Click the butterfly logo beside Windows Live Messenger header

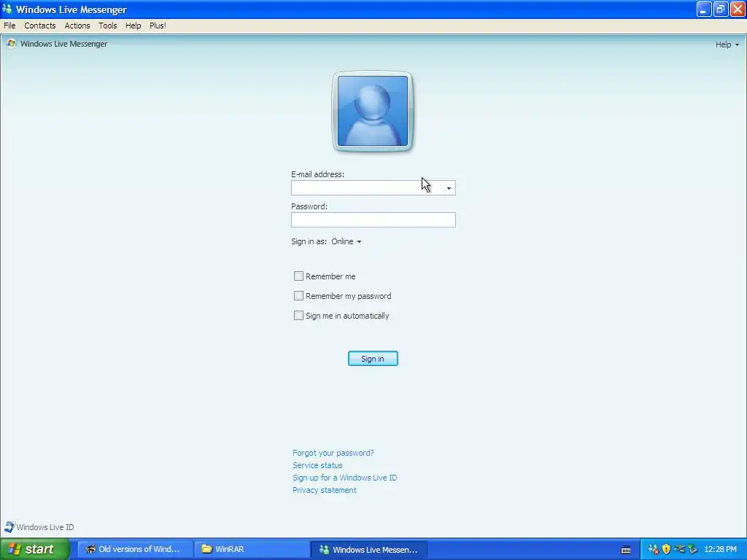point(11,44)
